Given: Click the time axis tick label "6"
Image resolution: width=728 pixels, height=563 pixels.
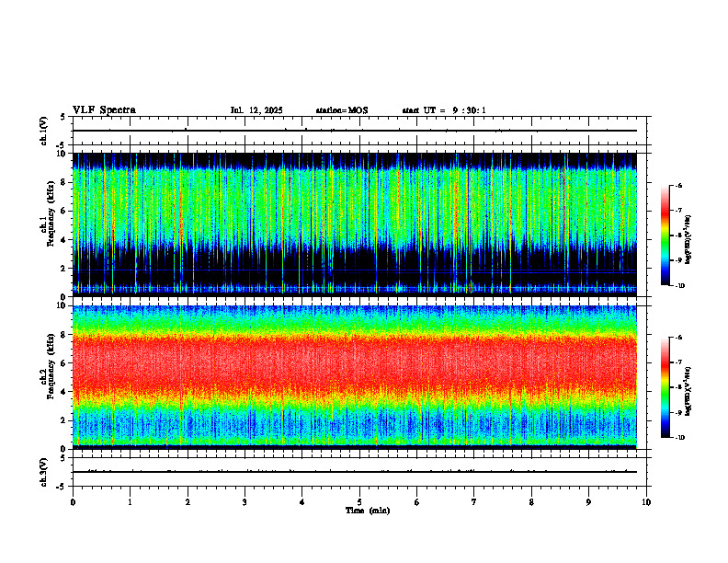Looking at the screenshot, I should click(x=417, y=502).
